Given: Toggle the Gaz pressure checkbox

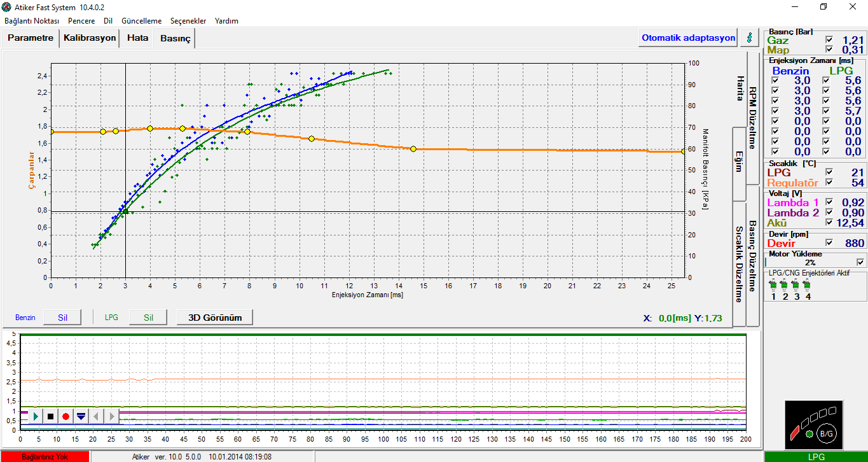Looking at the screenshot, I should [x=829, y=39].
